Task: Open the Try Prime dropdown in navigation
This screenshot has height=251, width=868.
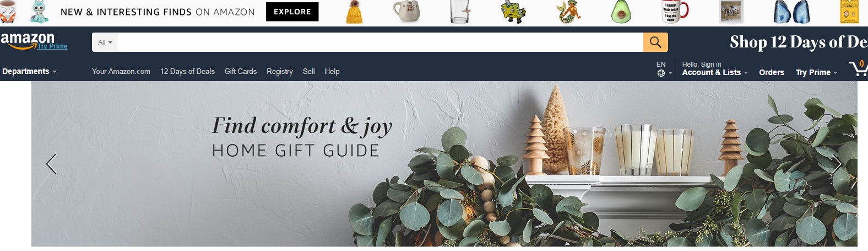Action: (x=816, y=72)
